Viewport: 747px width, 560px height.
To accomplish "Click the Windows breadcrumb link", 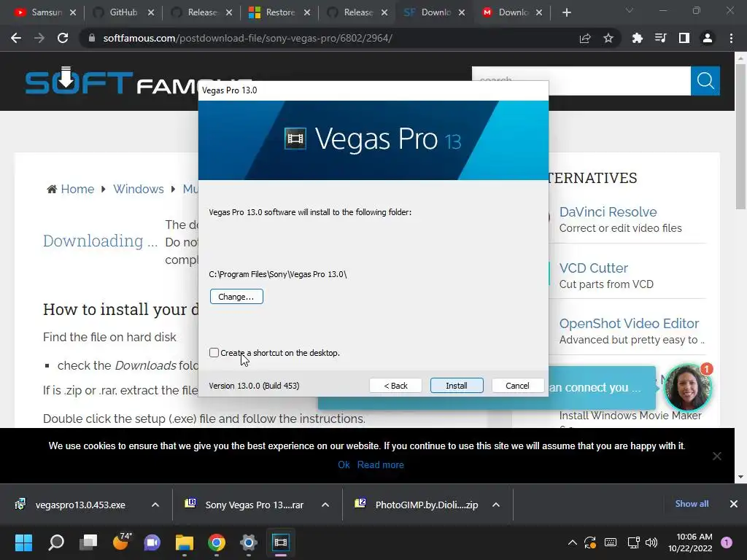I will point(138,189).
